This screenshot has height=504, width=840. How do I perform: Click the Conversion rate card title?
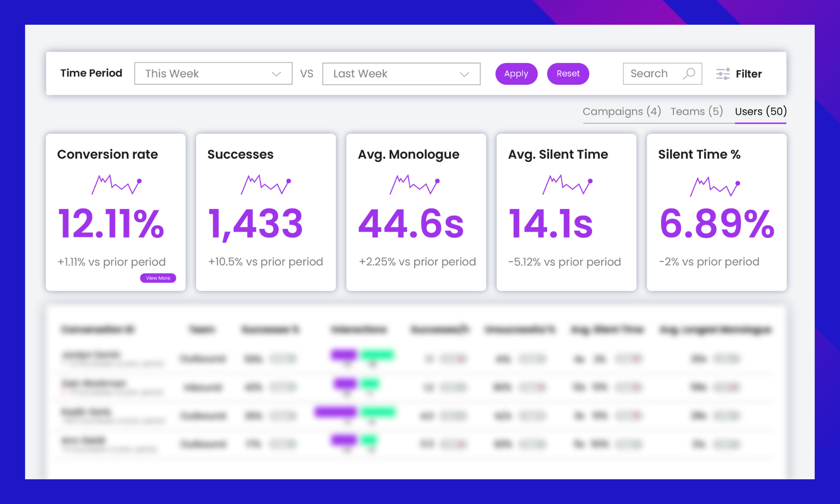point(107,154)
